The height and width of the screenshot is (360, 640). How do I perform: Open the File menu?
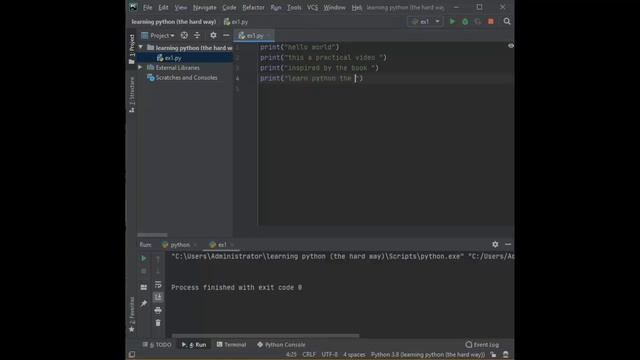click(x=147, y=7)
